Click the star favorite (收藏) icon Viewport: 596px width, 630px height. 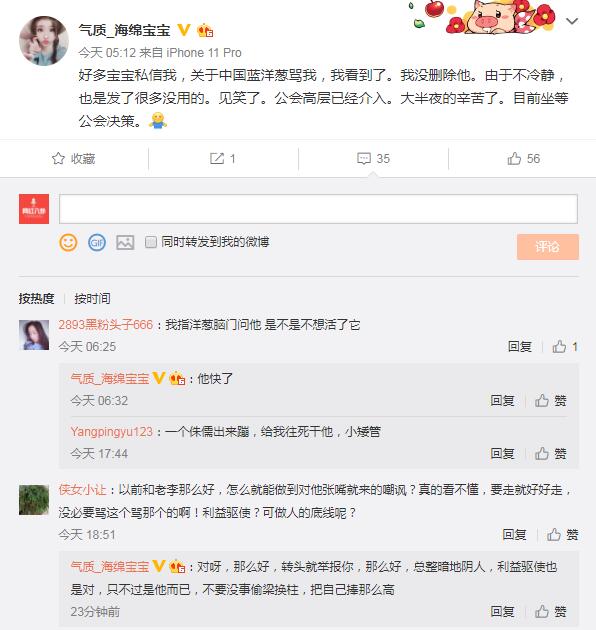point(58,159)
